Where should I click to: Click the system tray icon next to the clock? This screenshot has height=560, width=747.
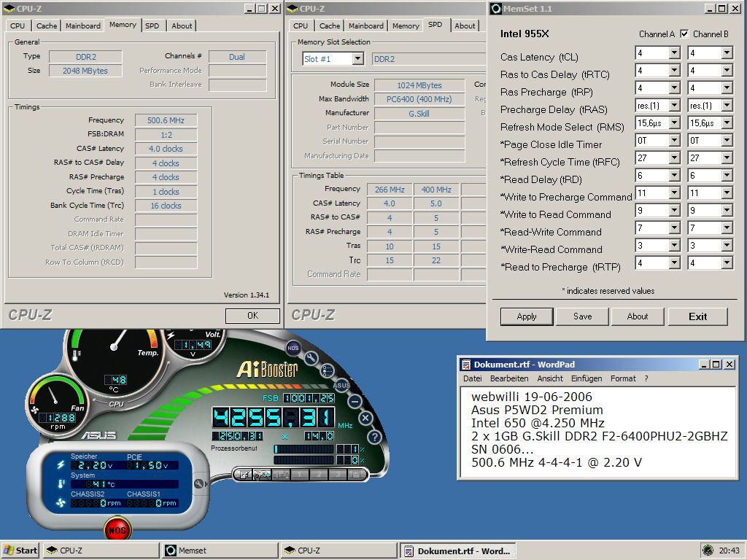(x=708, y=551)
